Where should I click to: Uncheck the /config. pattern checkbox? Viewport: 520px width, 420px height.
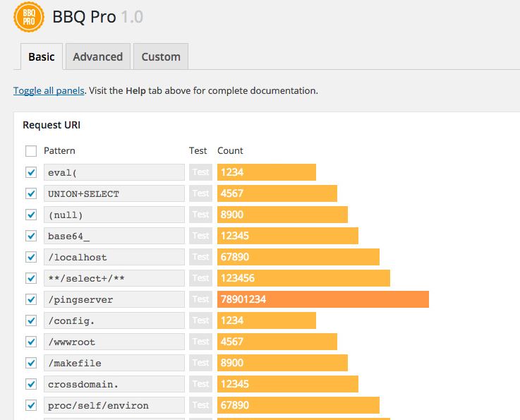point(31,320)
